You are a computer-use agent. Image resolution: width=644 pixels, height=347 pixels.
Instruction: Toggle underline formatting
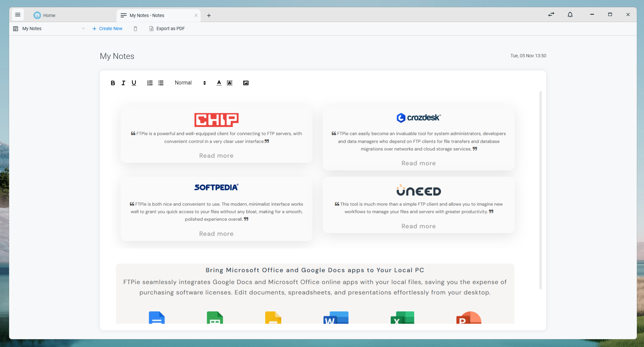tap(134, 83)
